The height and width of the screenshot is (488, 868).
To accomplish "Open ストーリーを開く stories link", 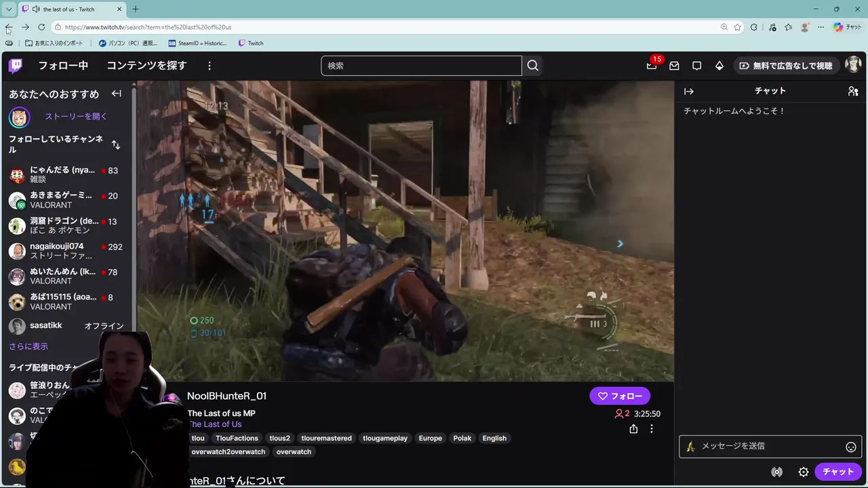I will point(76,117).
